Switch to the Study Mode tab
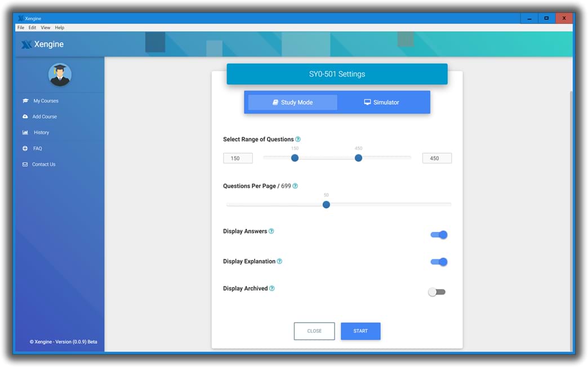 coord(292,102)
